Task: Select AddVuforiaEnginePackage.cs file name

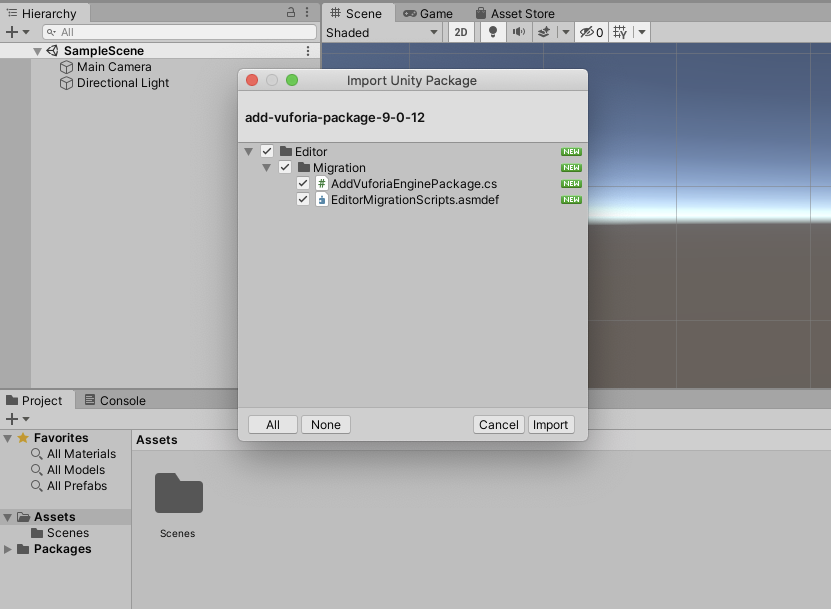Action: [414, 184]
